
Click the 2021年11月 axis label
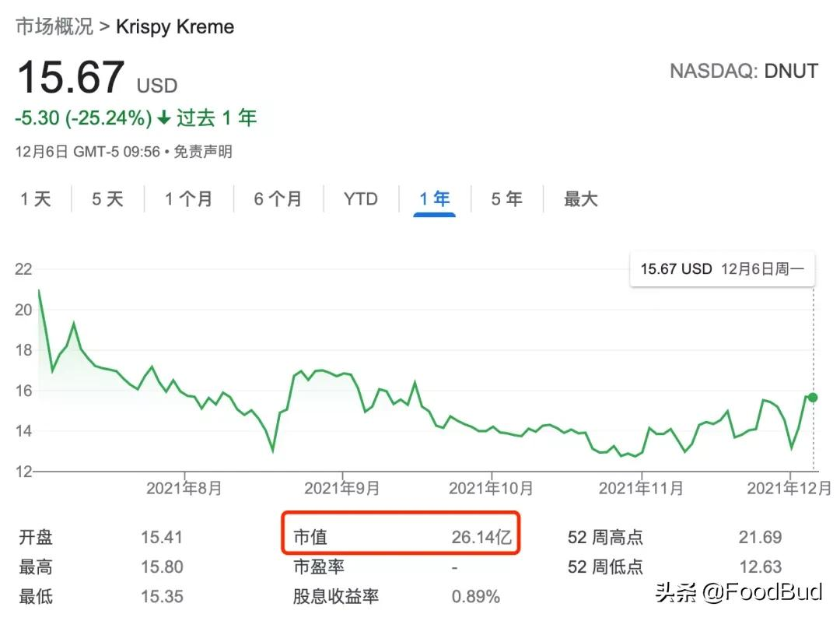tap(641, 488)
